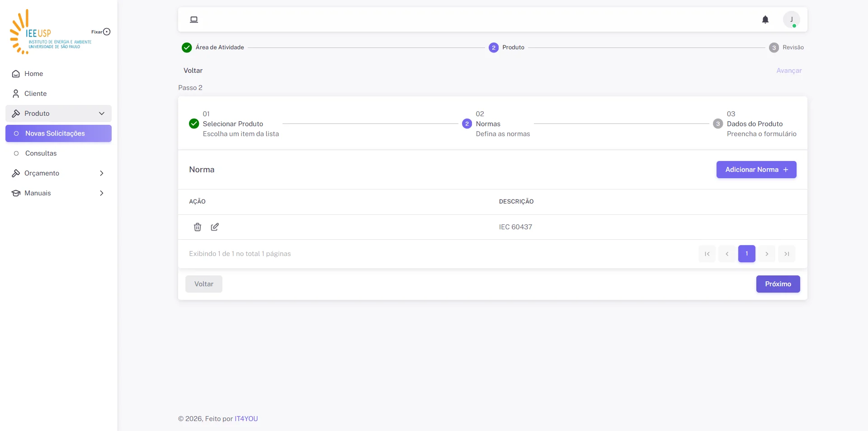This screenshot has height=431, width=868.
Task: Click the gray Voltar button
Action: 204,284
